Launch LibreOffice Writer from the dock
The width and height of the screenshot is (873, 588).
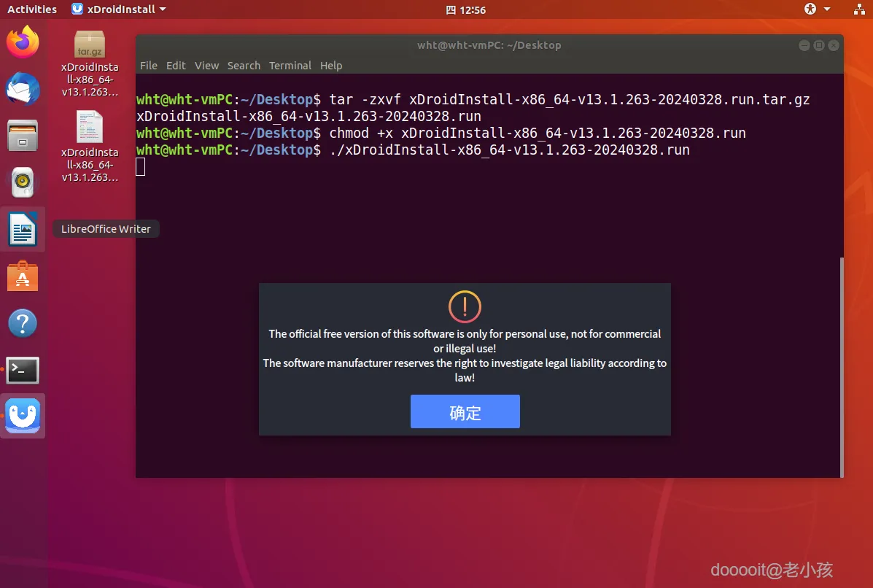pyautogui.click(x=23, y=229)
